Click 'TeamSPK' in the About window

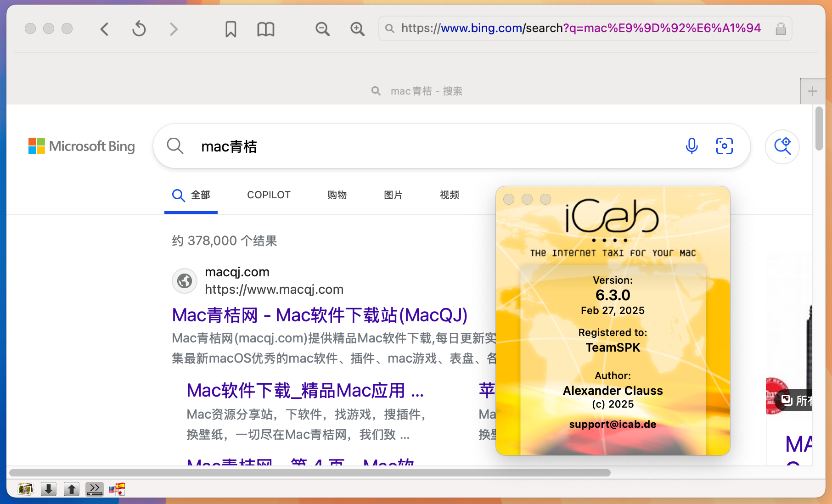point(613,347)
